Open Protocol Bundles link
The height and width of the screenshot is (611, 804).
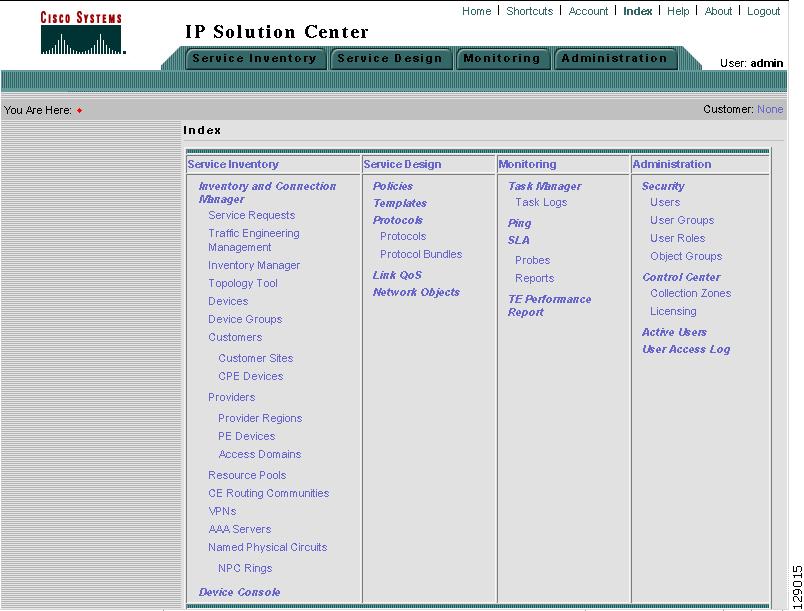(421, 254)
